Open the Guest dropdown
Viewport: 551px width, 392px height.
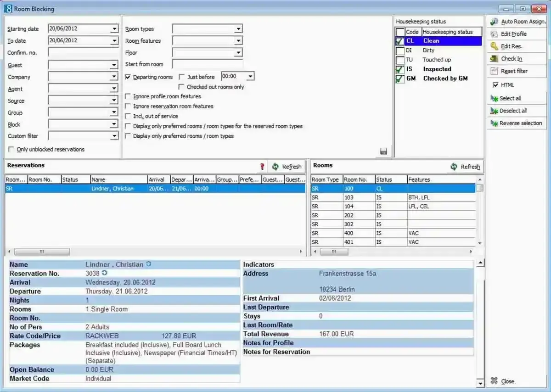[114, 65]
